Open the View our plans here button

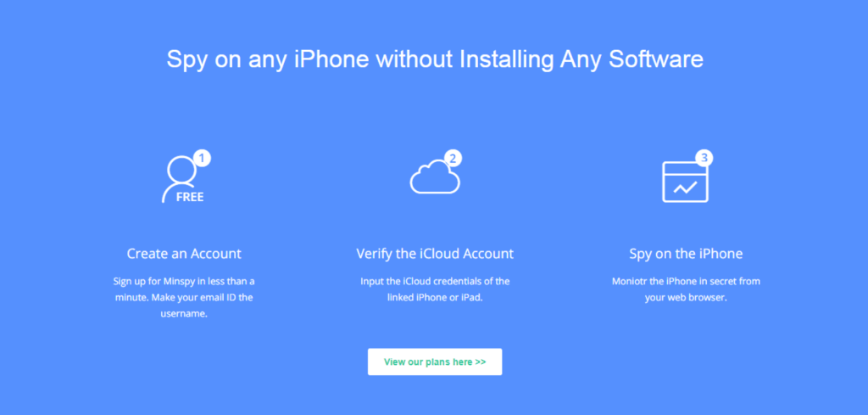pyautogui.click(x=435, y=362)
